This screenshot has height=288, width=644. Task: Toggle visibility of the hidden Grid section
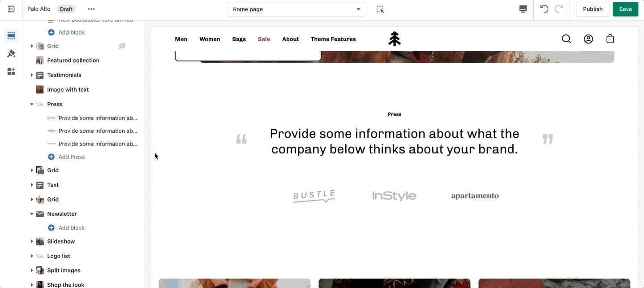tap(122, 46)
